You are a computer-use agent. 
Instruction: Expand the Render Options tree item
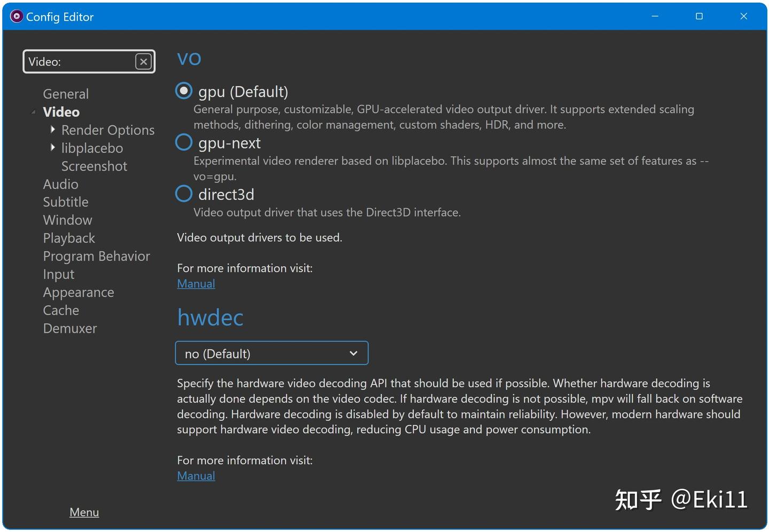[53, 129]
